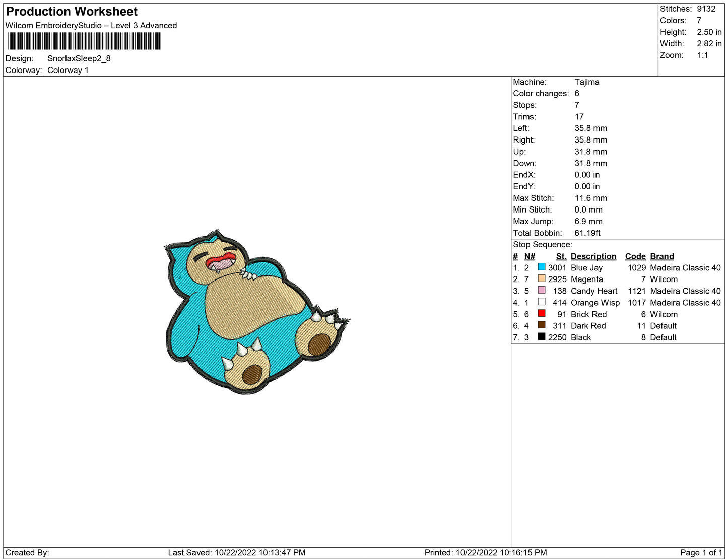Select the trims value '17'
The width and height of the screenshot is (728, 560).
pyautogui.click(x=579, y=116)
